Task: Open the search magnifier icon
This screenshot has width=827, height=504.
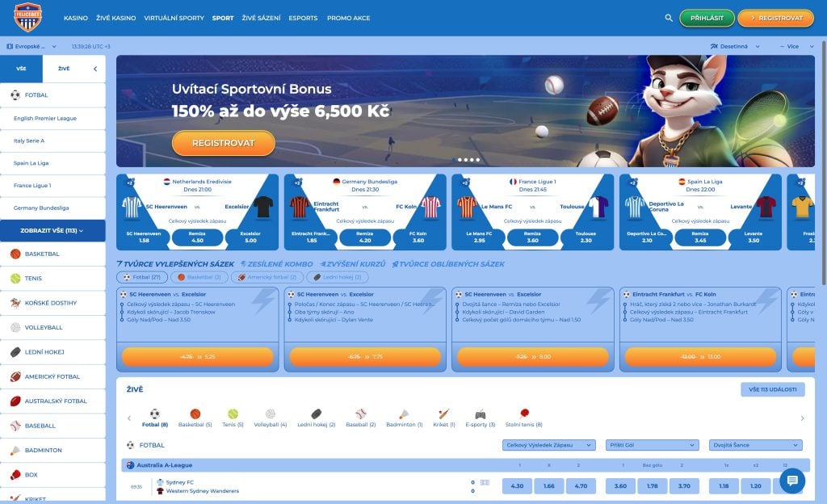Action: click(669, 18)
